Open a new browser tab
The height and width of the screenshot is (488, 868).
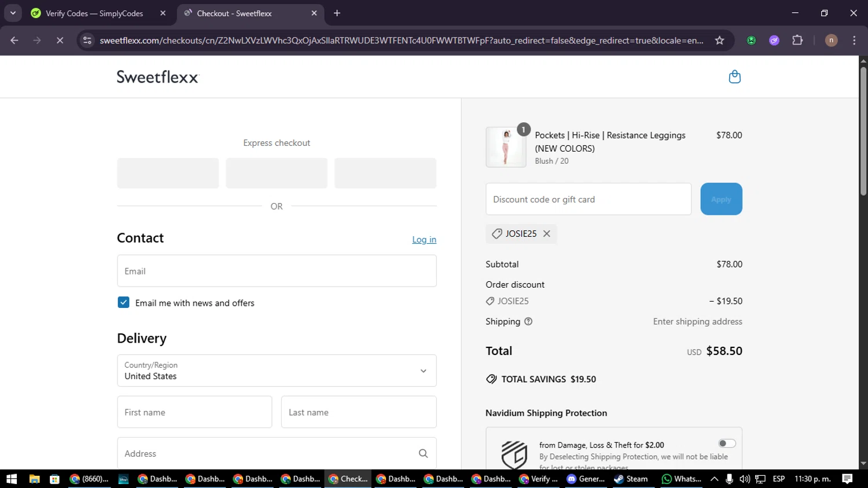coord(337,13)
